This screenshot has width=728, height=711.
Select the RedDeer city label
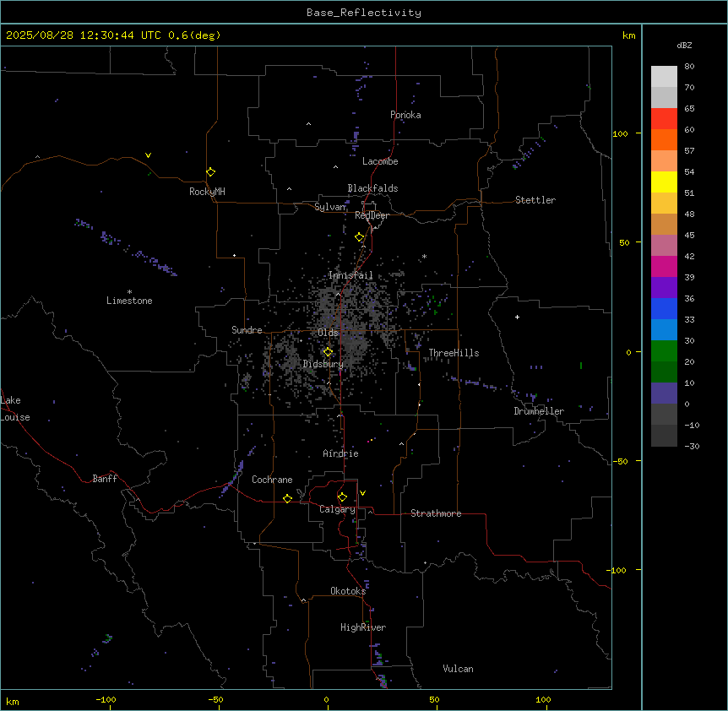pyautogui.click(x=372, y=215)
